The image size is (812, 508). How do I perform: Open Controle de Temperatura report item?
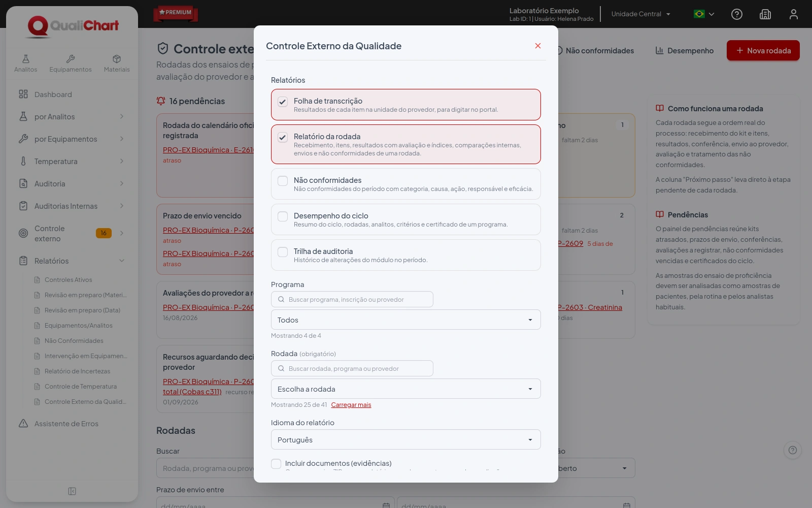point(80,386)
